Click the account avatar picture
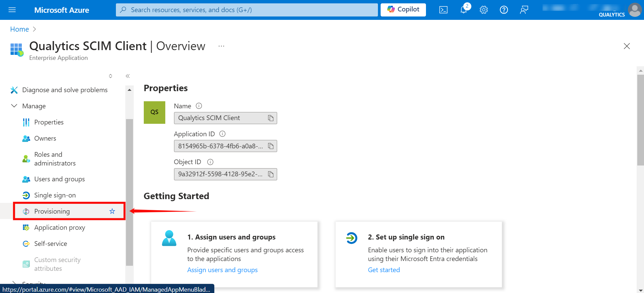This screenshot has height=293, width=644. tap(635, 10)
